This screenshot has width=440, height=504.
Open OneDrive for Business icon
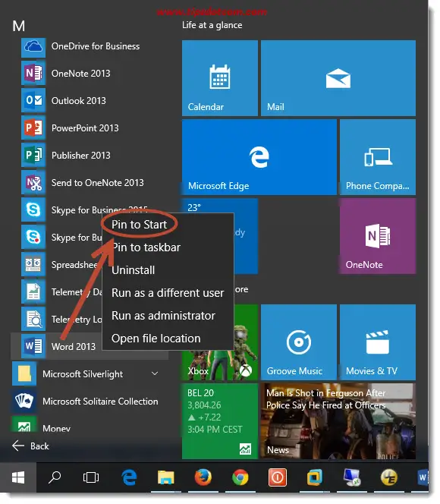(33, 46)
